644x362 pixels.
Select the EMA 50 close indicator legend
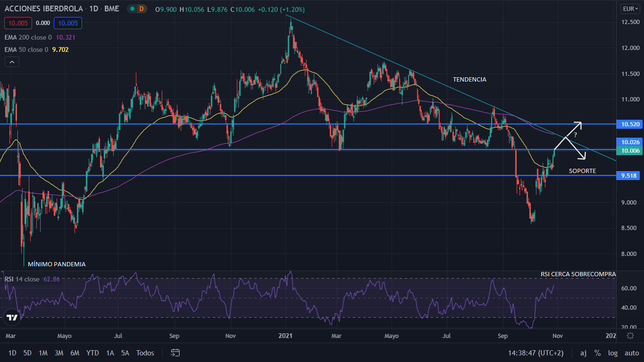[x=37, y=49]
